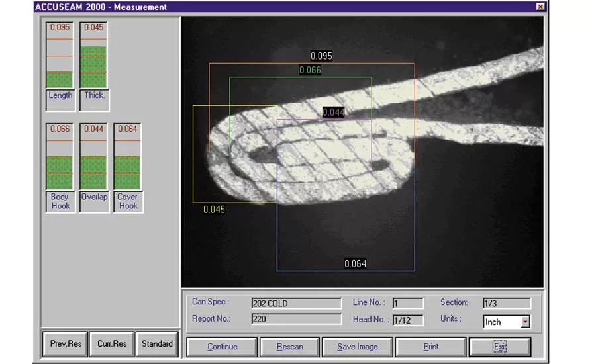Screen dimensions: 596x364
Task: Exit the measurement window
Action: click(500, 347)
